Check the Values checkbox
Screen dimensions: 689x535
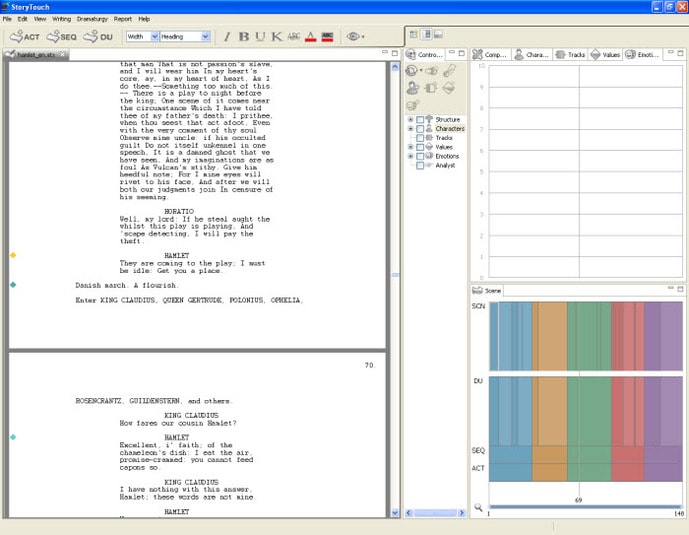point(420,147)
